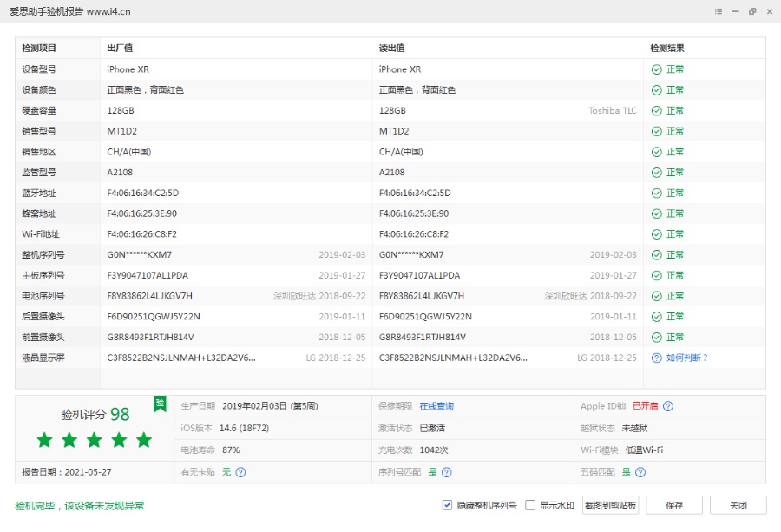Click green check icon in Wi-Fi地址 row
Viewport: 781px width, 532px height.
pyautogui.click(x=657, y=234)
